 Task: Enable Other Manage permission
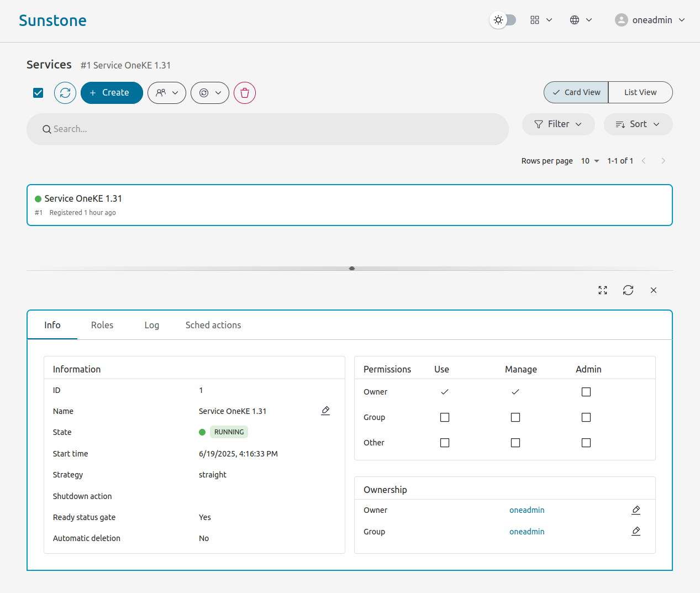515,443
